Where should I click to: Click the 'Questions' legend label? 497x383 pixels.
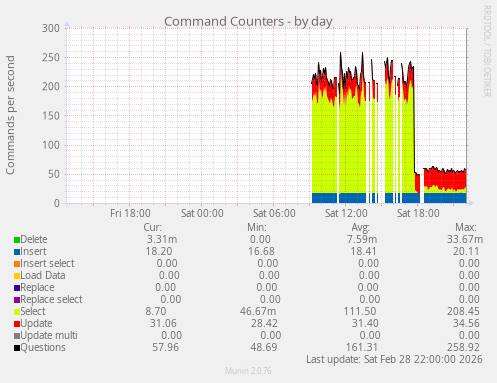(x=43, y=347)
